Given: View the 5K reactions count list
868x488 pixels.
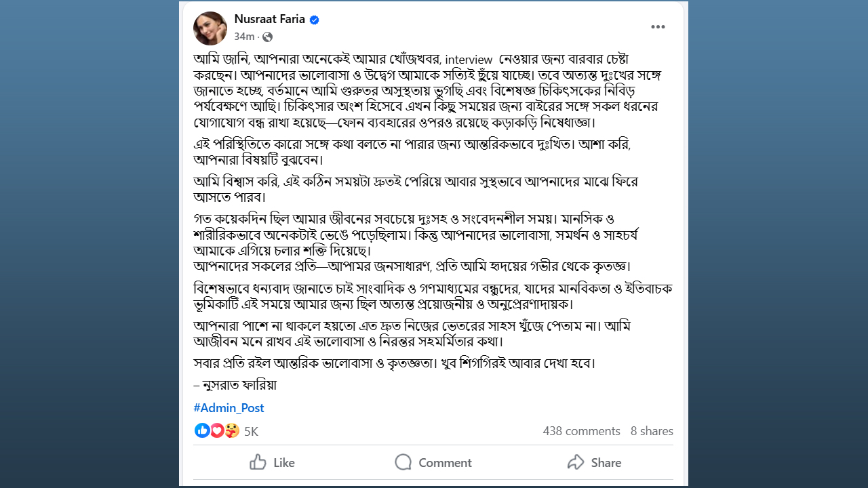Looking at the screenshot, I should 251,431.
